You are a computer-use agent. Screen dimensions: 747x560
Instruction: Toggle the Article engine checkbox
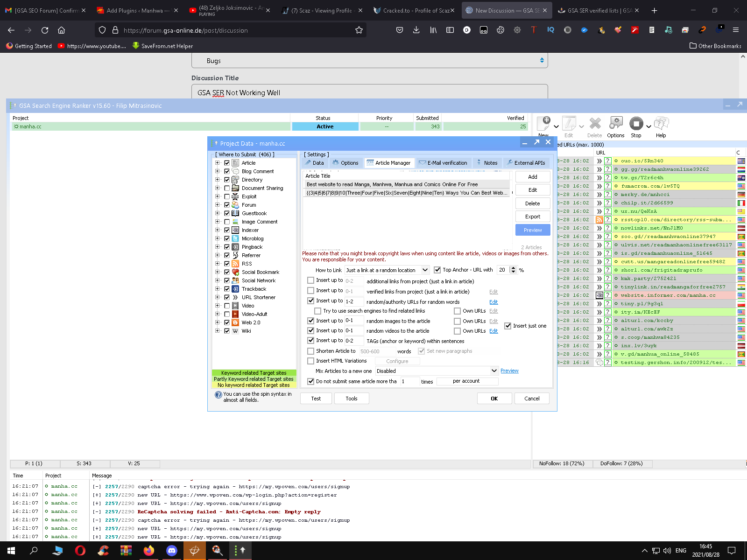[x=227, y=163]
